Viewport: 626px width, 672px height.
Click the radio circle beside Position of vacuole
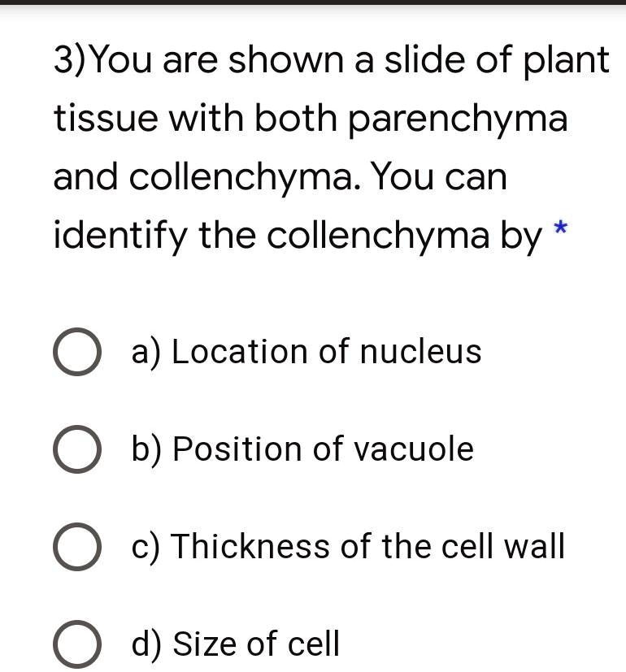point(77,448)
